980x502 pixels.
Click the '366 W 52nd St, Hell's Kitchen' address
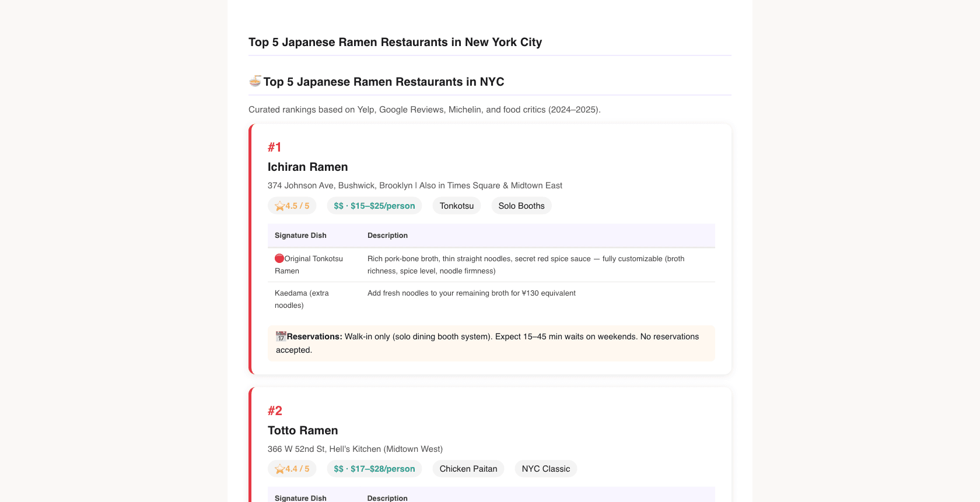[355, 449]
